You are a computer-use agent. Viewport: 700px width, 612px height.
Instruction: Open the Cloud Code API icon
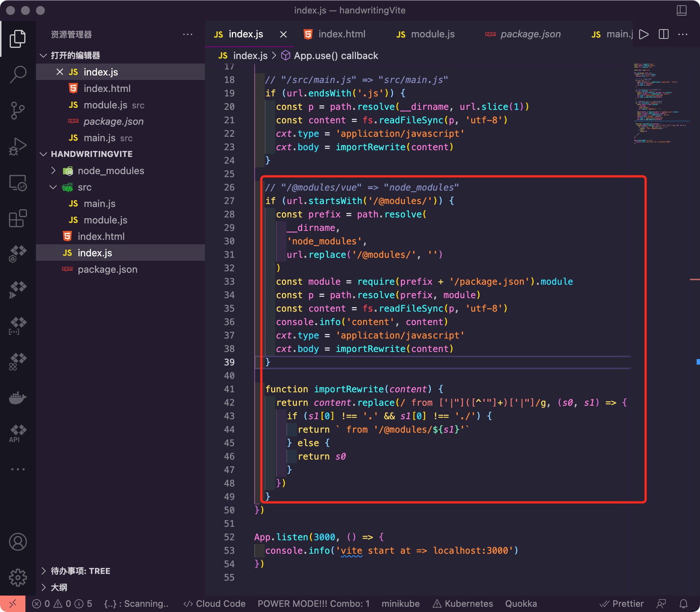click(18, 433)
